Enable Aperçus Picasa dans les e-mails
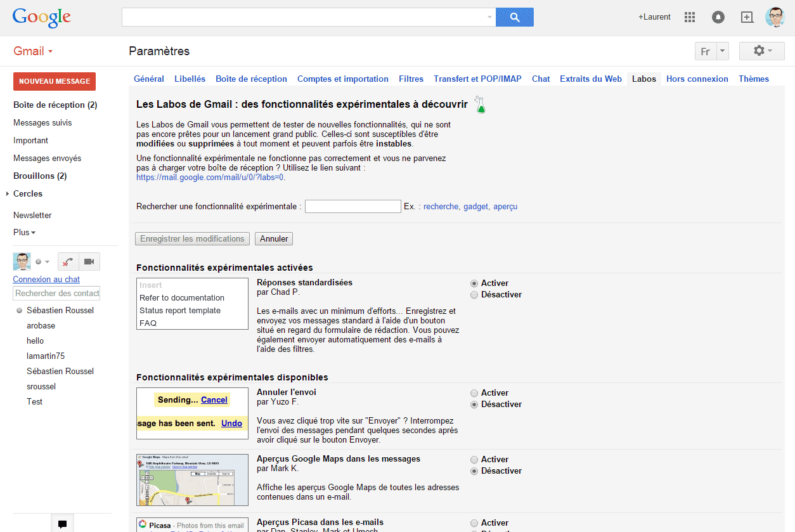Viewport: 795px width, 532px height. tap(474, 523)
